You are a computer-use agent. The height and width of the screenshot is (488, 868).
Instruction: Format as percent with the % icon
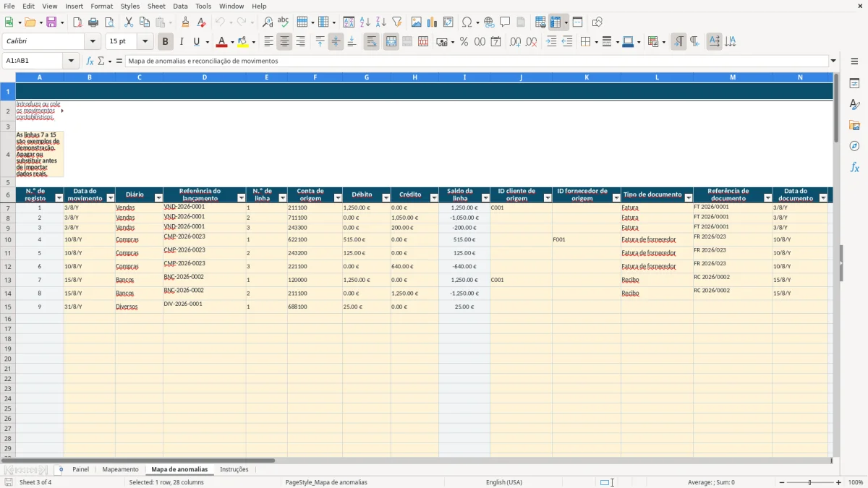coord(464,42)
